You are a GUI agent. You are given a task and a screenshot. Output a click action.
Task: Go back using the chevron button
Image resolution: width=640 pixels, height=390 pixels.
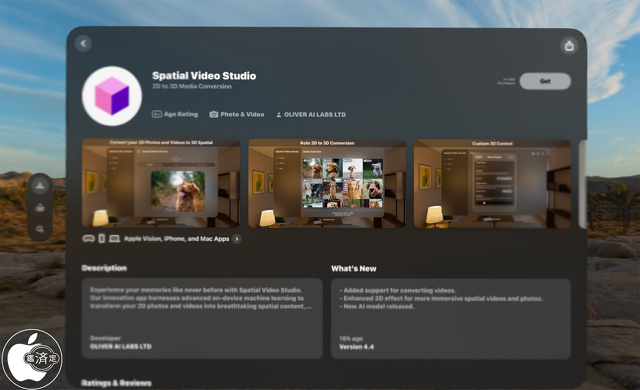83,43
